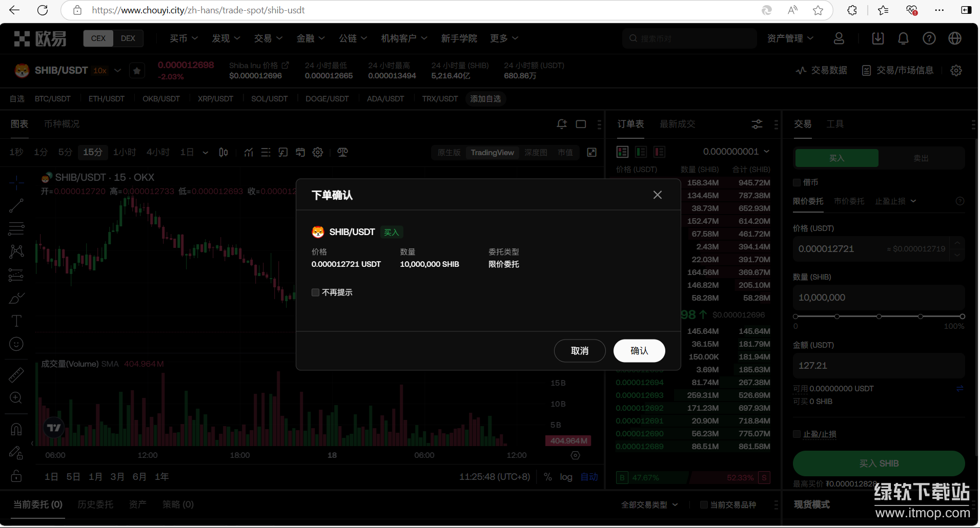Viewport: 980px width, 528px height.
Task: Open the 发现 menu
Action: pyautogui.click(x=226, y=38)
